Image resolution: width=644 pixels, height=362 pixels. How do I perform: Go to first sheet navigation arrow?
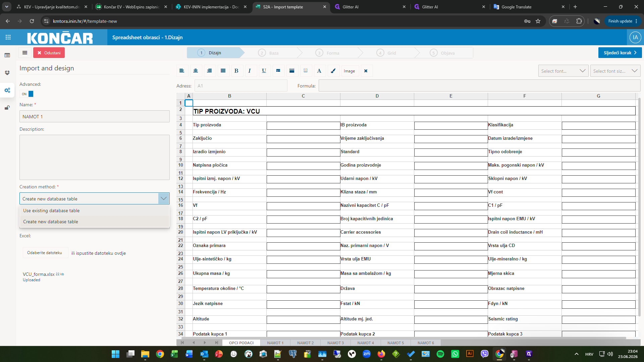[x=182, y=343]
